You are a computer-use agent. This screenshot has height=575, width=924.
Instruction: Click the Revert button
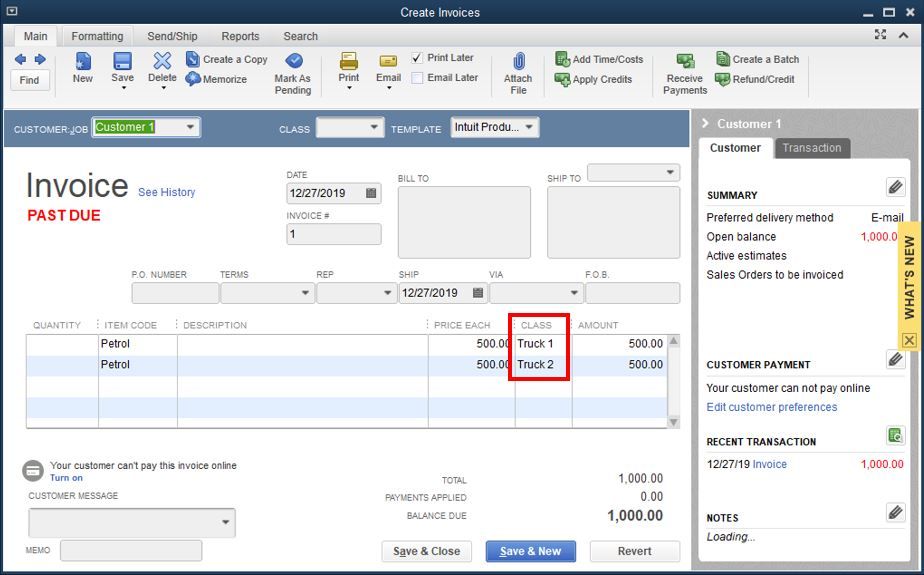click(x=635, y=551)
